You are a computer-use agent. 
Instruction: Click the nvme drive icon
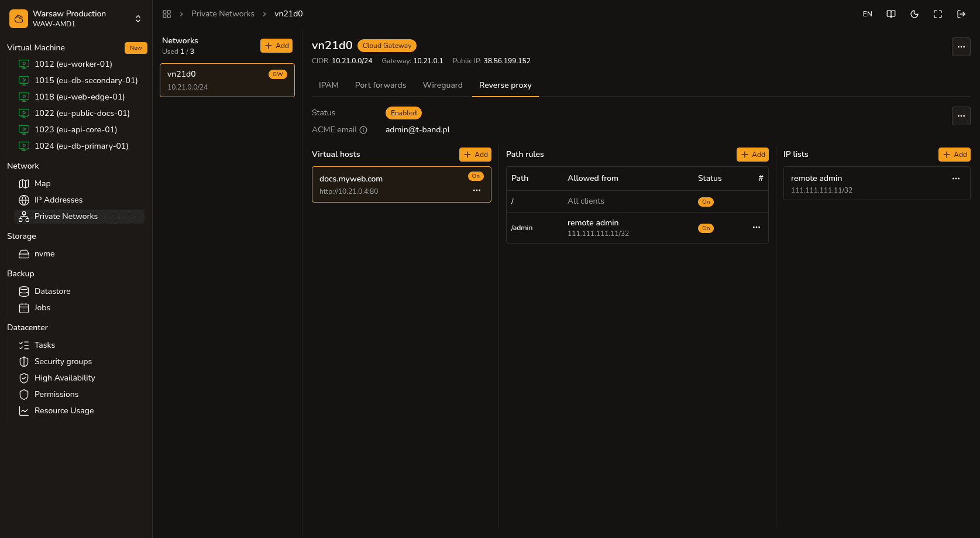[x=24, y=254]
